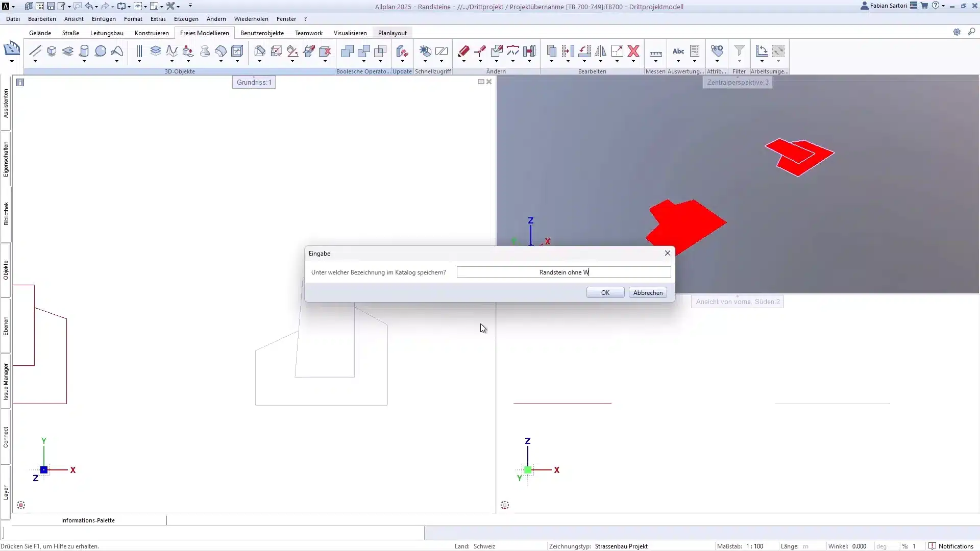
Task: Expand the Attribute tool dropdown arrow
Action: pos(717,61)
